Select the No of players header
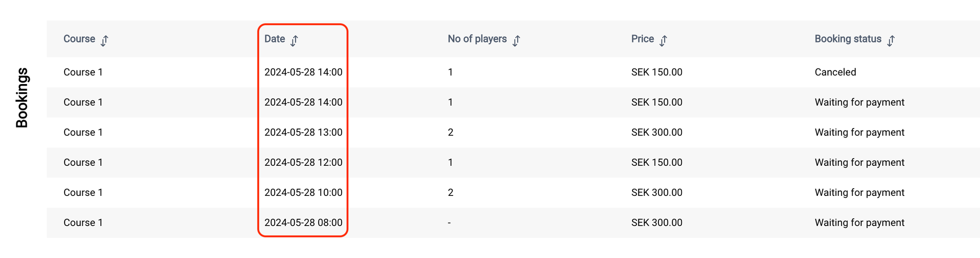Viewport: 980px width, 258px height. point(477,39)
